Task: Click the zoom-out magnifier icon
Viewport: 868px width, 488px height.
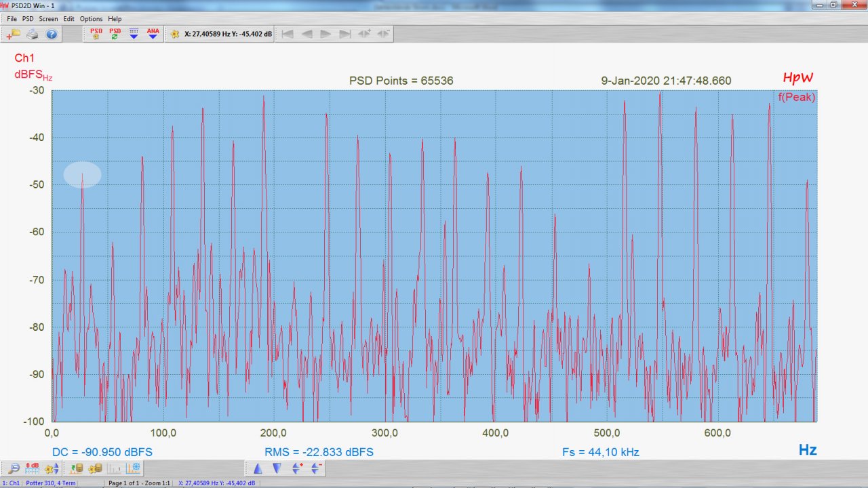Action: point(13,468)
